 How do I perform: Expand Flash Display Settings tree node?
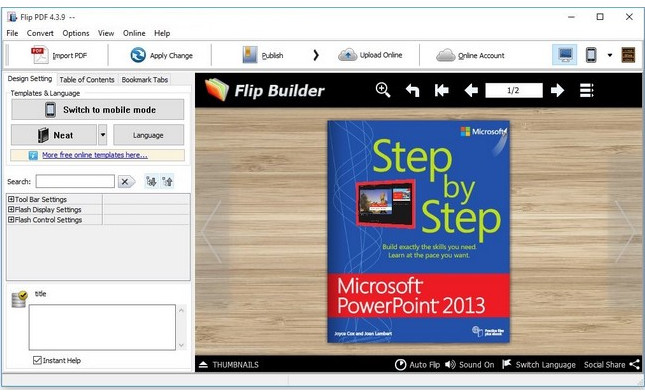coord(11,209)
